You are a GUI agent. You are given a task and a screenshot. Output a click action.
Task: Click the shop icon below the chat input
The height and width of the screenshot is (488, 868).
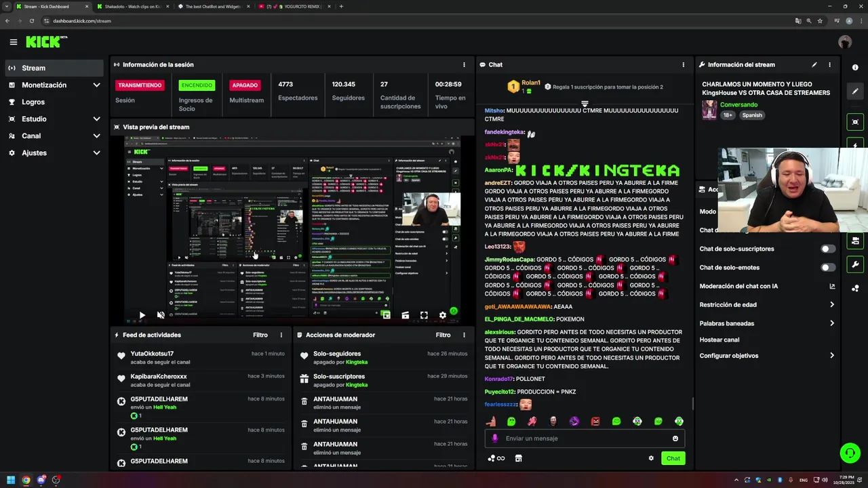[x=519, y=458]
